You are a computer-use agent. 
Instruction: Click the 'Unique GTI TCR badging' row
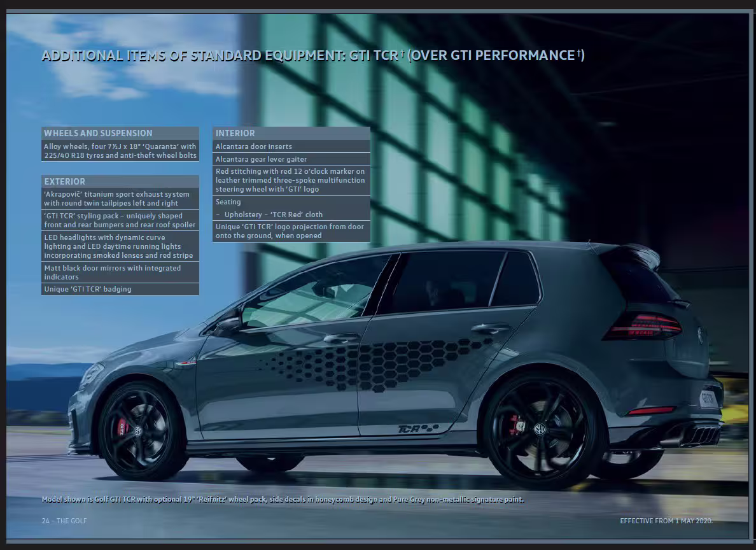(x=120, y=290)
